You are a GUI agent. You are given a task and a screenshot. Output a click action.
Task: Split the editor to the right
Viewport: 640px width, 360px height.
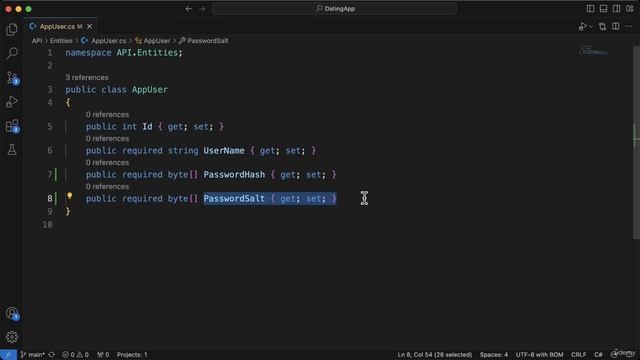616,27
